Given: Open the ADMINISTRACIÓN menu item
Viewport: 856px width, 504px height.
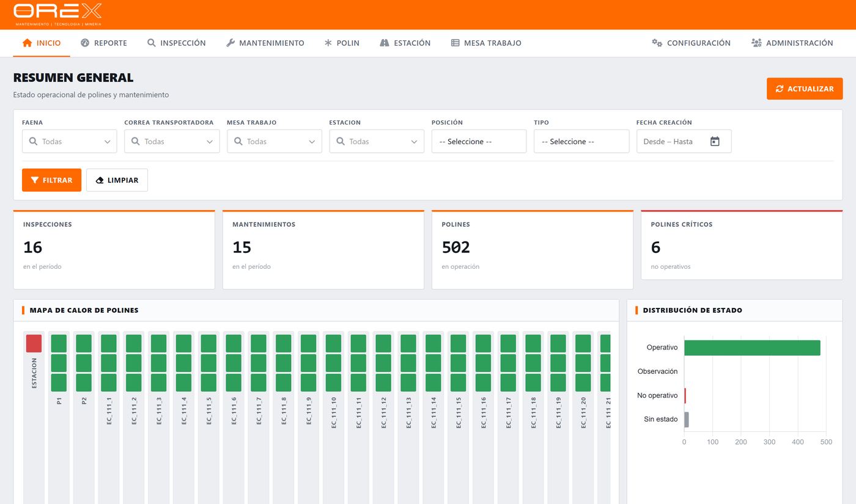Looking at the screenshot, I should 792,43.
